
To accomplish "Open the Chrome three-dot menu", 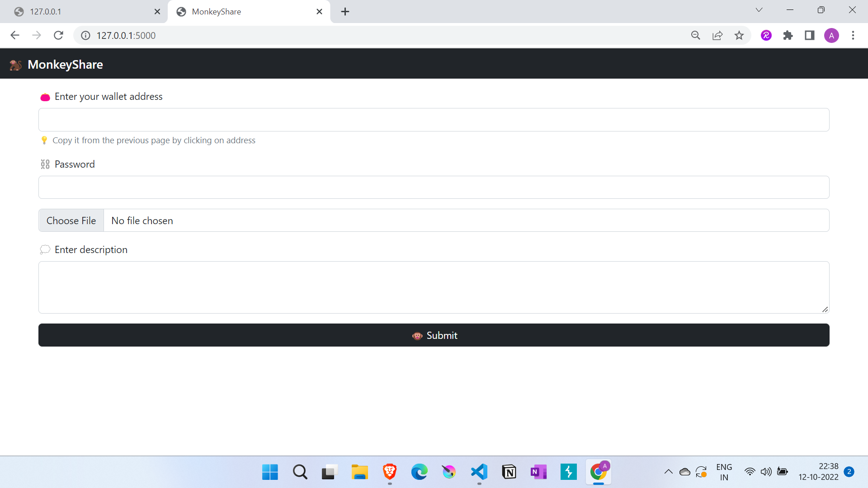I will pos(854,35).
